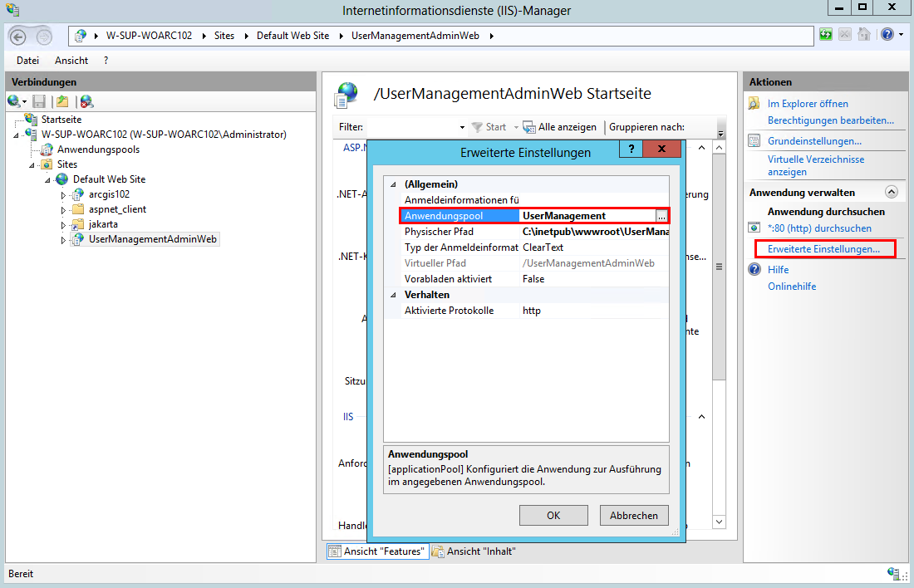Refresh the page with the green refresh icon
The image size is (914, 588).
tap(825, 34)
